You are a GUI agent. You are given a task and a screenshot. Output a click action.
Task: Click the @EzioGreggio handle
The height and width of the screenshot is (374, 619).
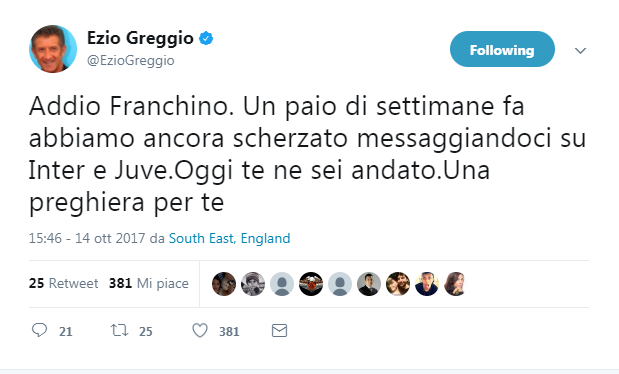pos(131,60)
